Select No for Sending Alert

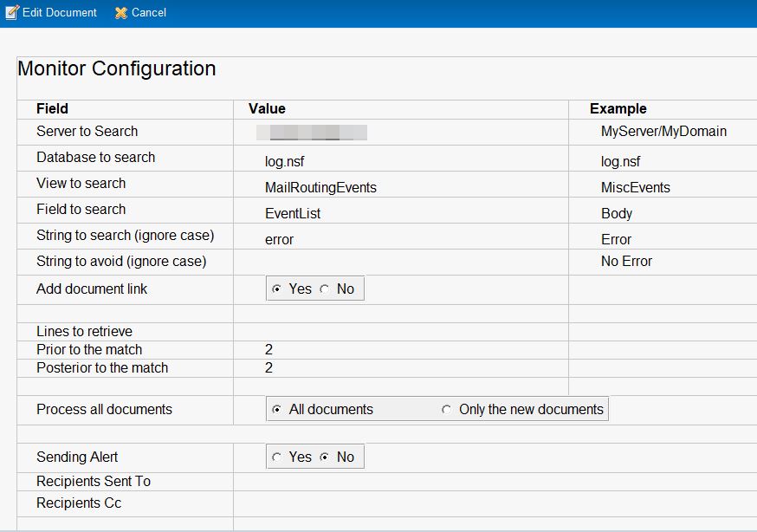click(x=325, y=457)
